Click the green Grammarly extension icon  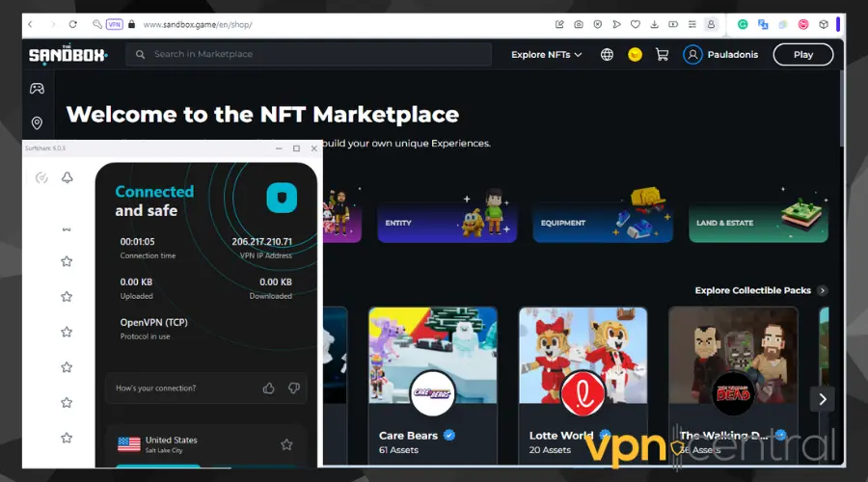pos(743,24)
